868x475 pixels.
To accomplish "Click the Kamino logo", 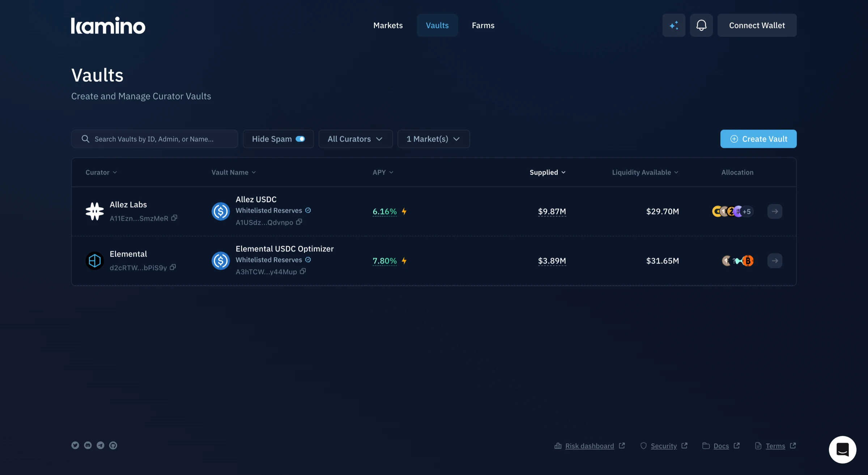I will click(108, 25).
